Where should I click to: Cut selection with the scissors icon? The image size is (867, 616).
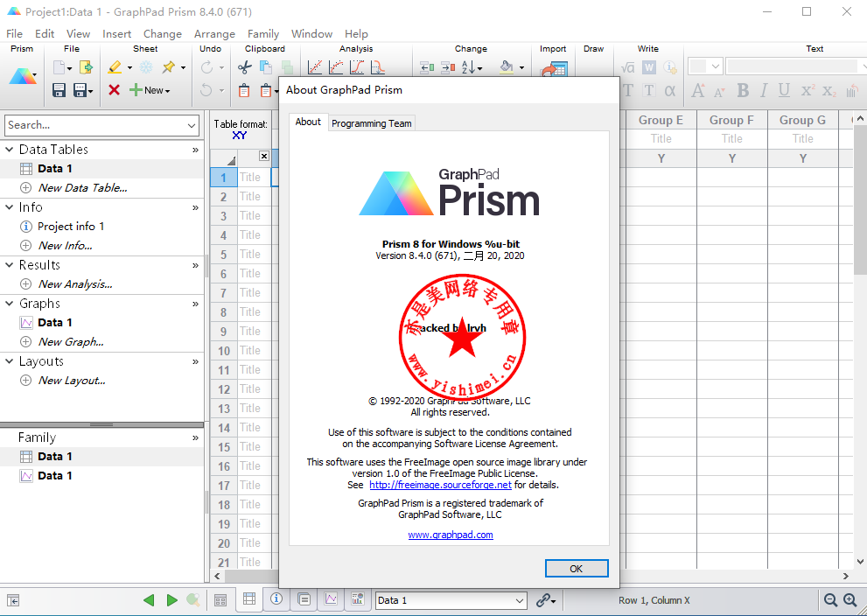click(244, 67)
